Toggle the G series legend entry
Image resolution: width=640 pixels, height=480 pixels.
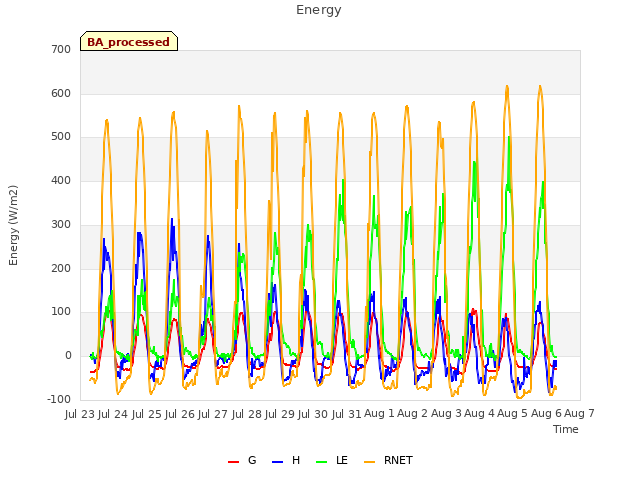pos(242,460)
